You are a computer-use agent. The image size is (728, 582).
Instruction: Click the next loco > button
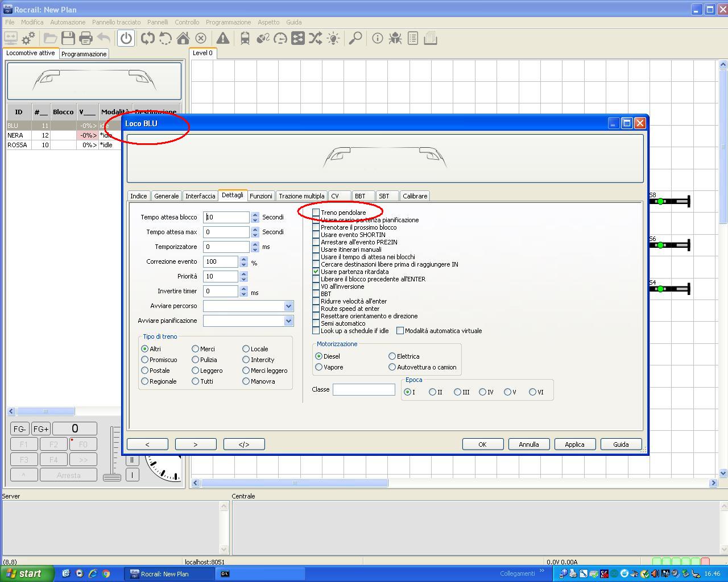pos(196,444)
